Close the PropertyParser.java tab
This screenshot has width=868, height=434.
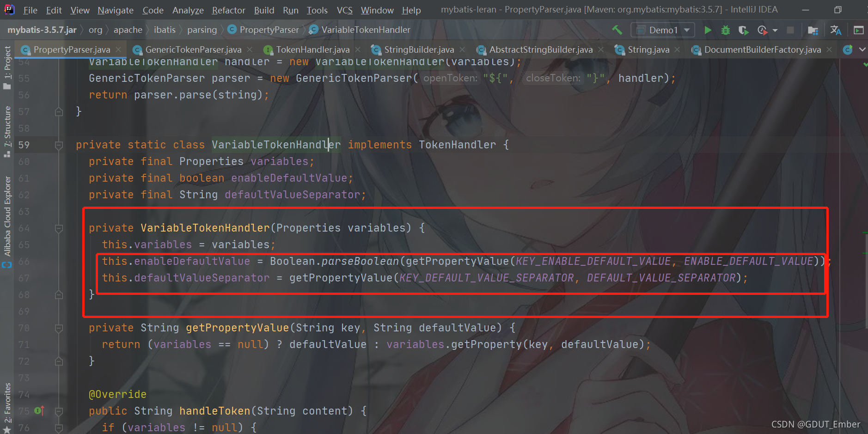pos(118,49)
